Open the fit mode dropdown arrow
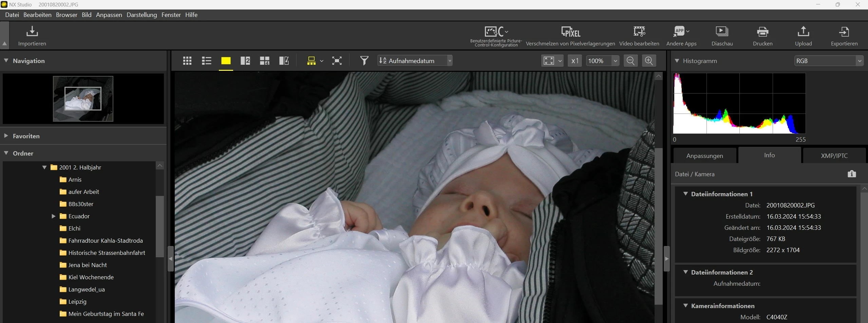Image resolution: width=868 pixels, height=323 pixels. (560, 61)
